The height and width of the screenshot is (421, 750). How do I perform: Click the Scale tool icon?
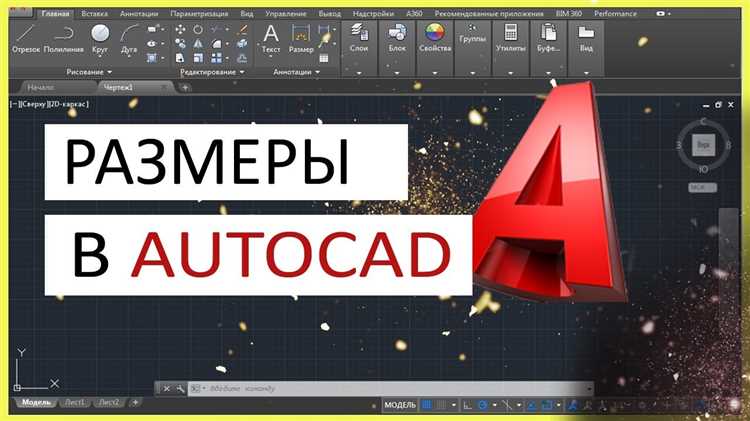point(198,58)
